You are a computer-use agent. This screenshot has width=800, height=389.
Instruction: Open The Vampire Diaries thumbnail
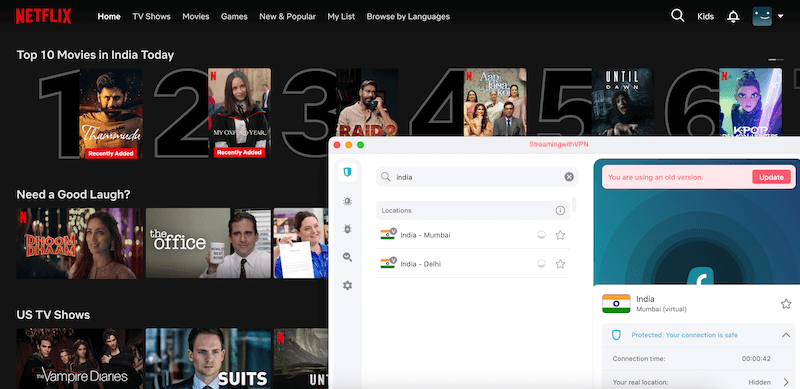[x=80, y=358]
